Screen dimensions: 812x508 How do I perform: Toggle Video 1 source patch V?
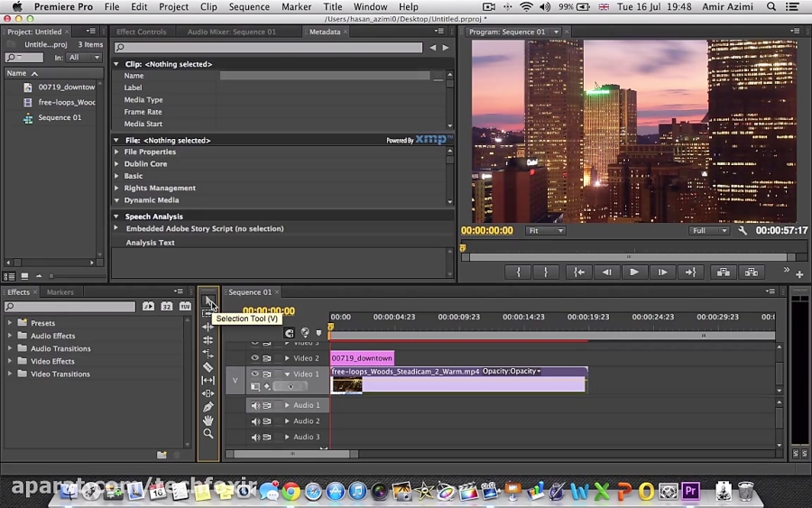point(235,381)
